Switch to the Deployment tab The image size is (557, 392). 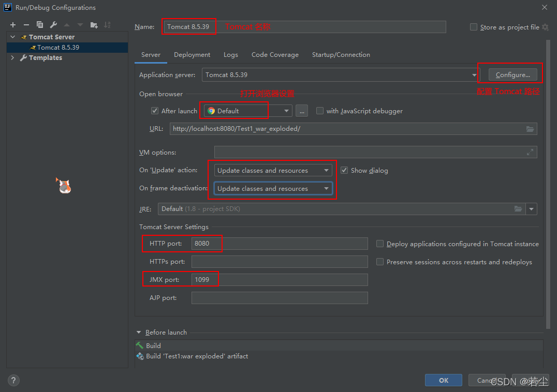[192, 55]
